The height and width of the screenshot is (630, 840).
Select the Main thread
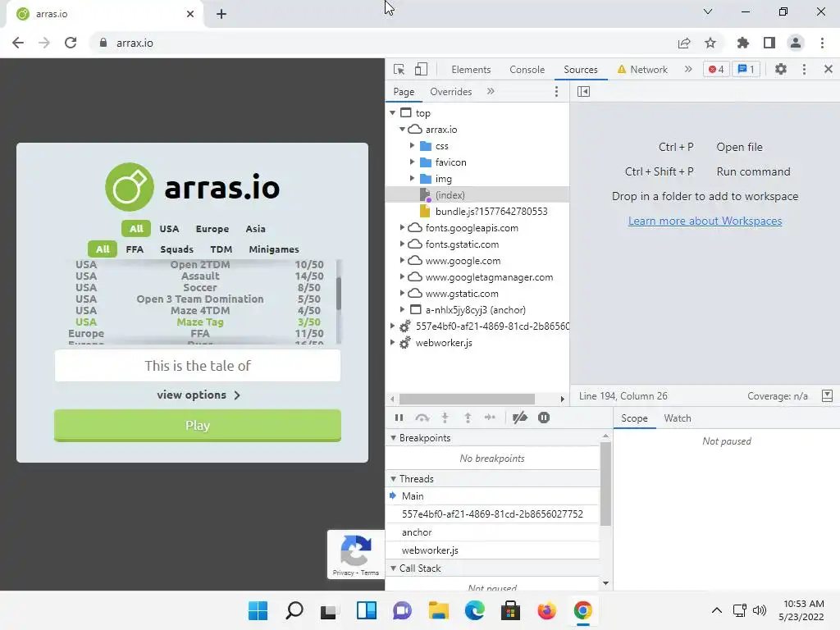pos(413,496)
